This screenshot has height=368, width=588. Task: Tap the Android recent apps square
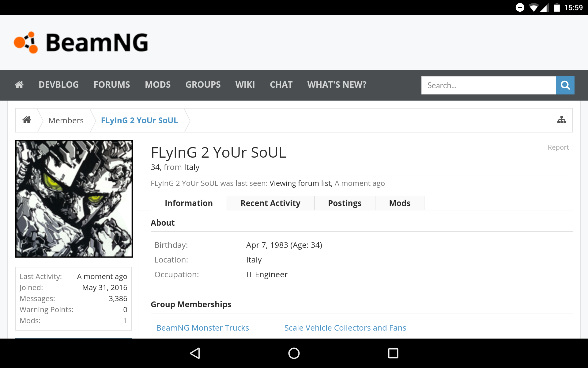(x=393, y=353)
